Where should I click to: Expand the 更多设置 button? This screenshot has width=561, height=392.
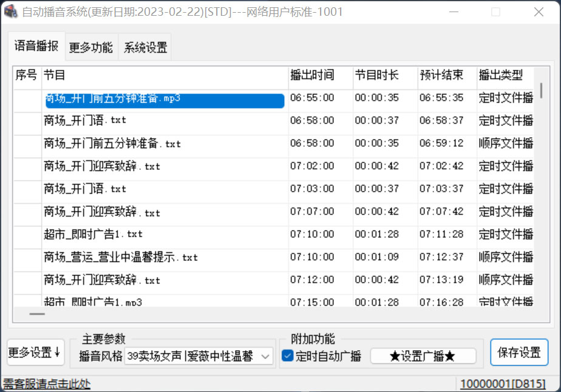36,353
